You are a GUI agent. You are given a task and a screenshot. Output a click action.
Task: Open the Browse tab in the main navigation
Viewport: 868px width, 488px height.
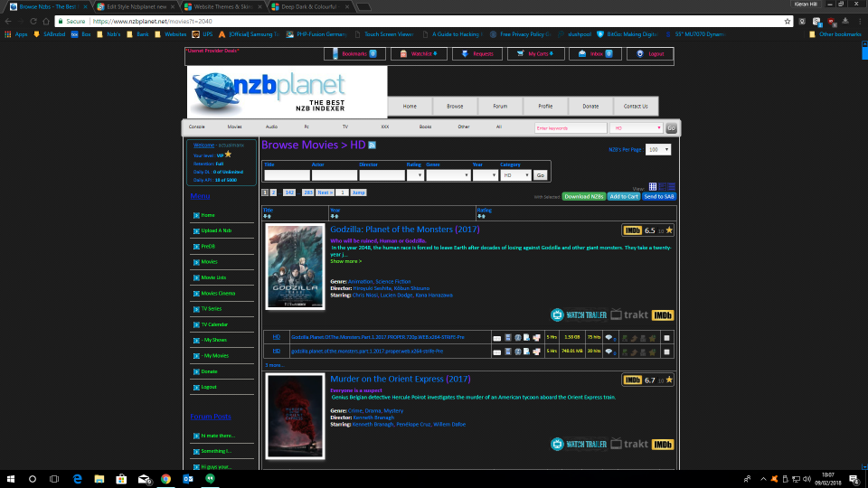coord(455,107)
